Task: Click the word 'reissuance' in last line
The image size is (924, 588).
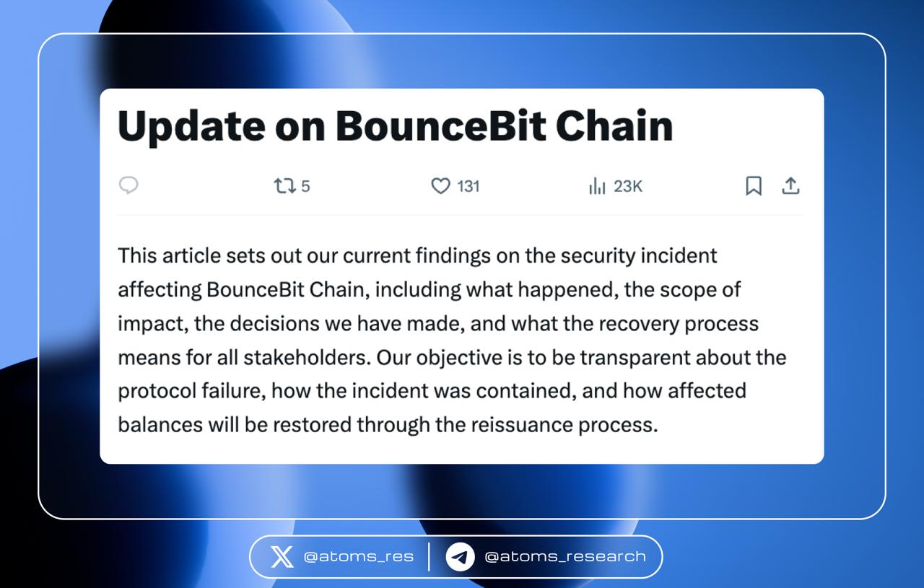Action: click(x=522, y=424)
